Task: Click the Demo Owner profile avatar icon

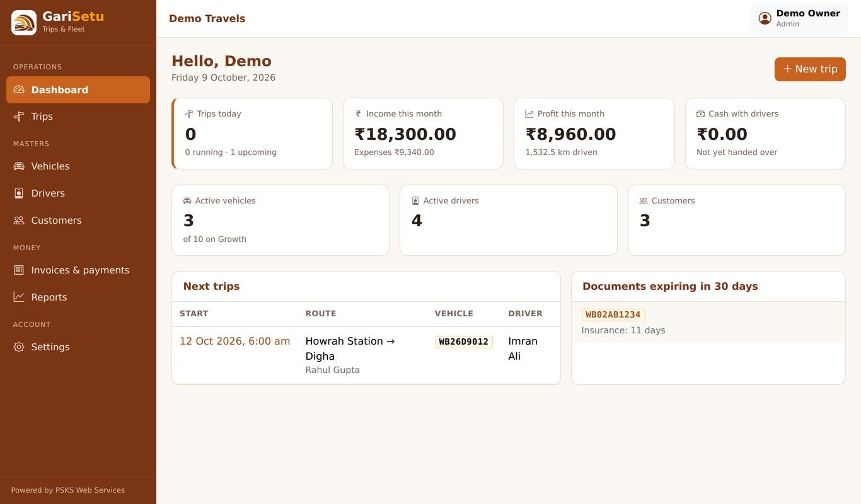Action: coord(765,18)
